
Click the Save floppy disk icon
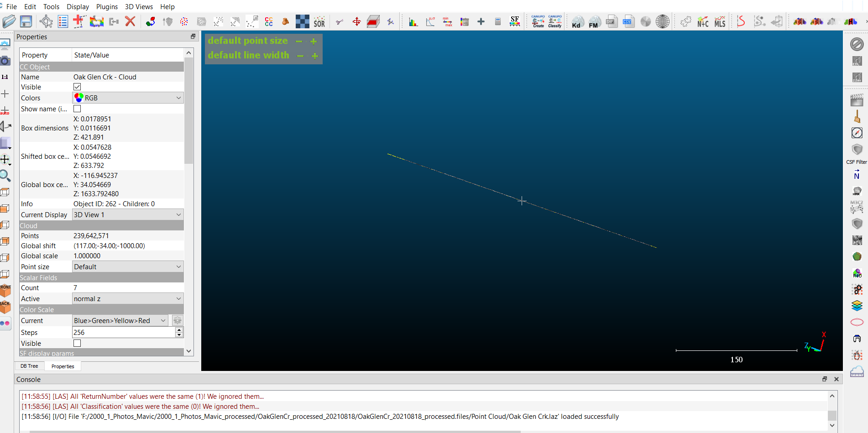click(26, 21)
